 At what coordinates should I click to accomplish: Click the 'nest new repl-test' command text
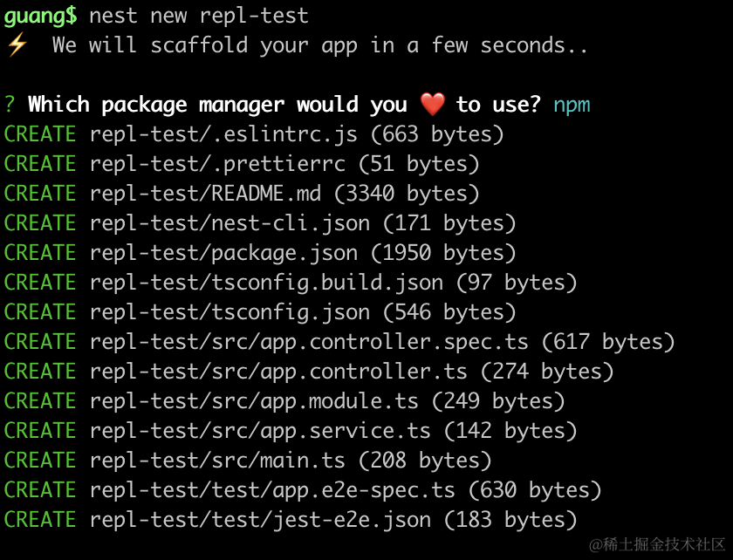click(x=199, y=16)
